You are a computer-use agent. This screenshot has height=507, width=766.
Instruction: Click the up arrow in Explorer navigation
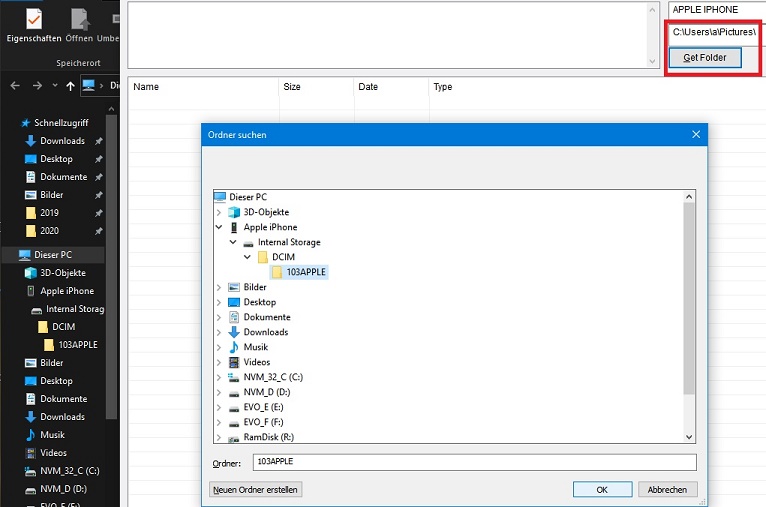click(70, 86)
